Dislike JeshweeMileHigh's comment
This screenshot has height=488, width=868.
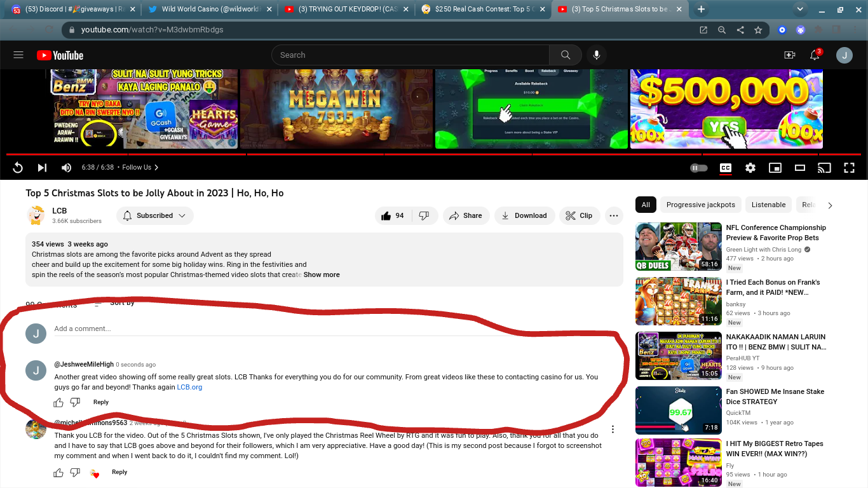tap(75, 402)
